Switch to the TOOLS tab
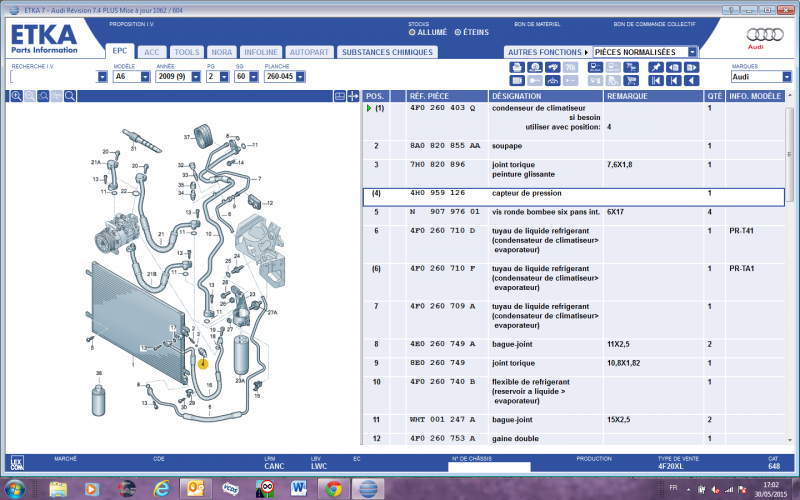 tap(186, 51)
